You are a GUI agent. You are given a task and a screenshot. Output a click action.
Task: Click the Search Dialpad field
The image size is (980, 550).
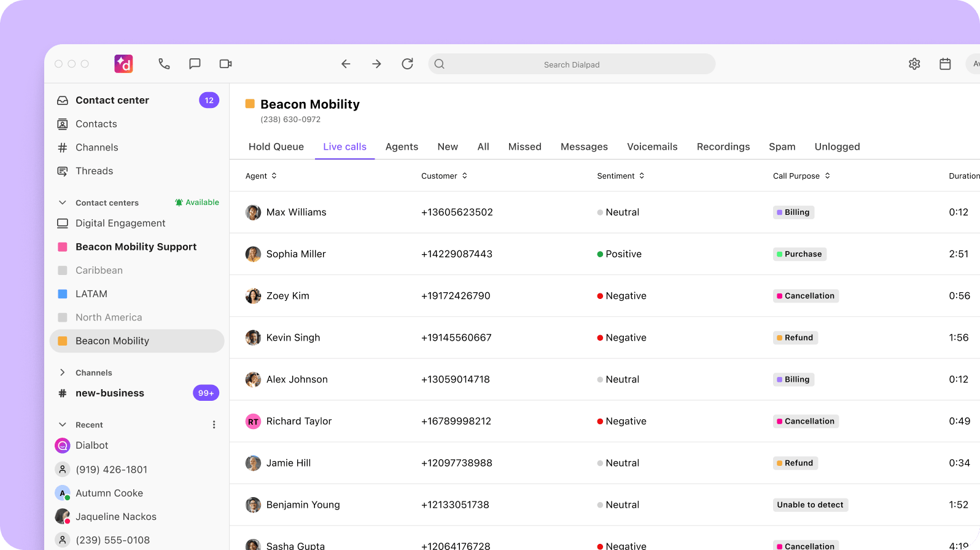pyautogui.click(x=572, y=64)
